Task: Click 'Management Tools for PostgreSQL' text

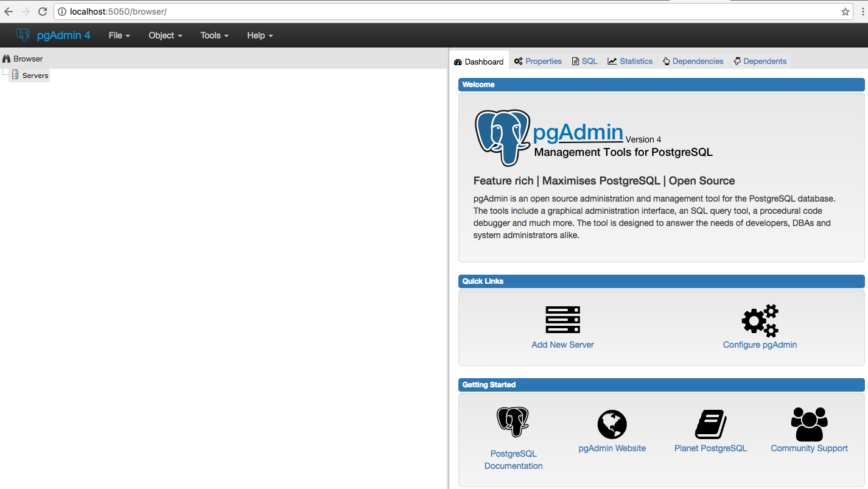Action: (x=623, y=152)
